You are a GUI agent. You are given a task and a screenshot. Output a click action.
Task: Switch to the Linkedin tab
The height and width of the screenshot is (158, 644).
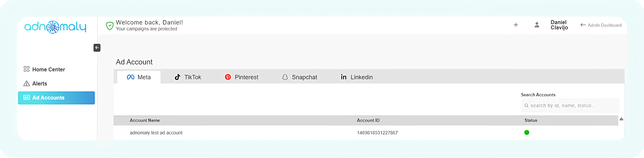357,77
